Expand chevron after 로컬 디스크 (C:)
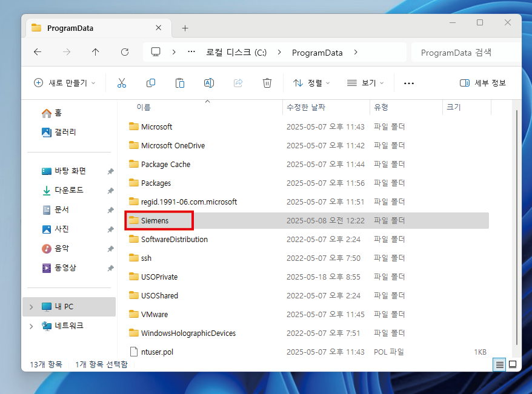Screen dimensions: 532x394 [279, 52]
